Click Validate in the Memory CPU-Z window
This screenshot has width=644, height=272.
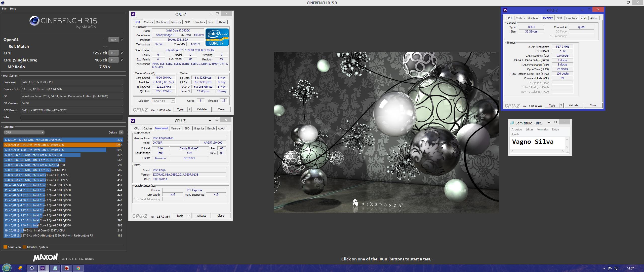coord(574,105)
